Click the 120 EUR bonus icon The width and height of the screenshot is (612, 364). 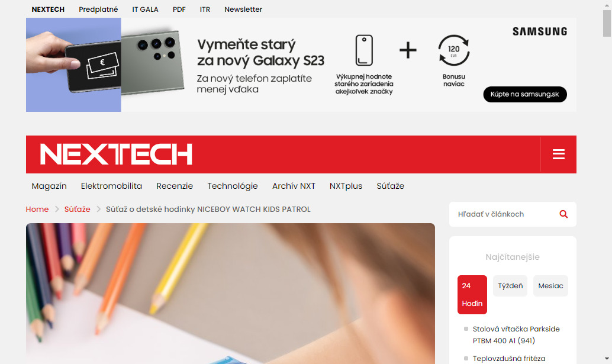pos(453,50)
